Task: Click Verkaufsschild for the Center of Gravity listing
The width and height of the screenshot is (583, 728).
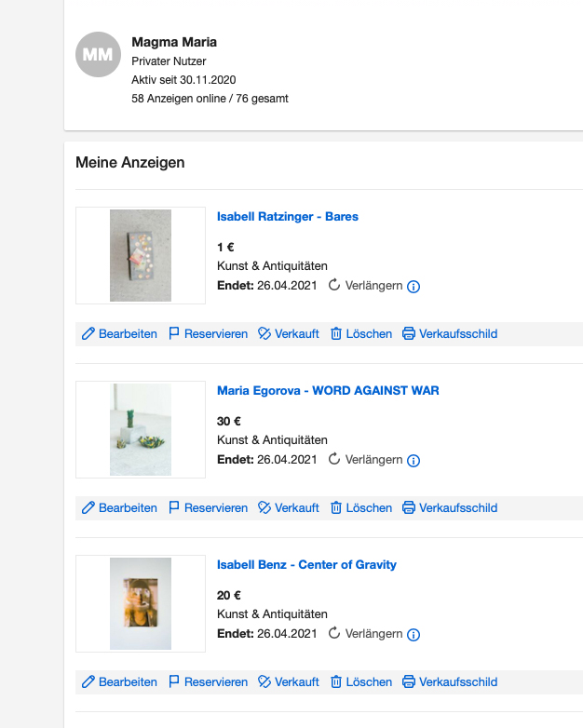Action: coord(458,681)
